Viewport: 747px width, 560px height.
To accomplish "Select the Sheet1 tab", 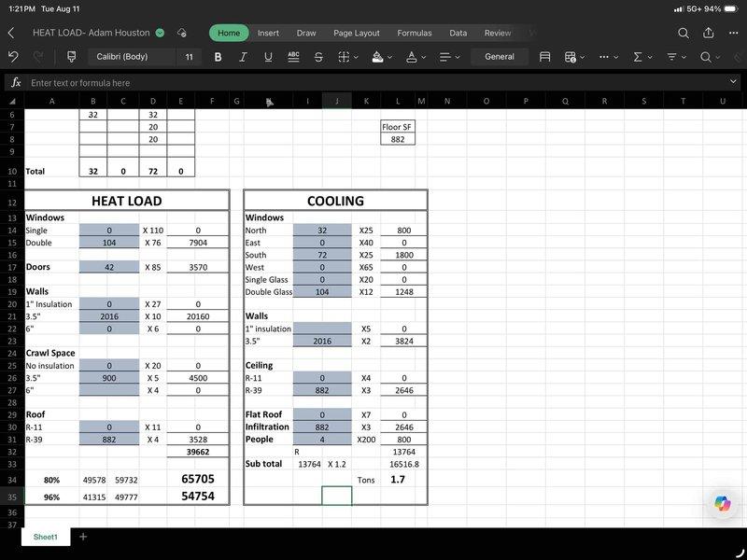I will [x=45, y=537].
